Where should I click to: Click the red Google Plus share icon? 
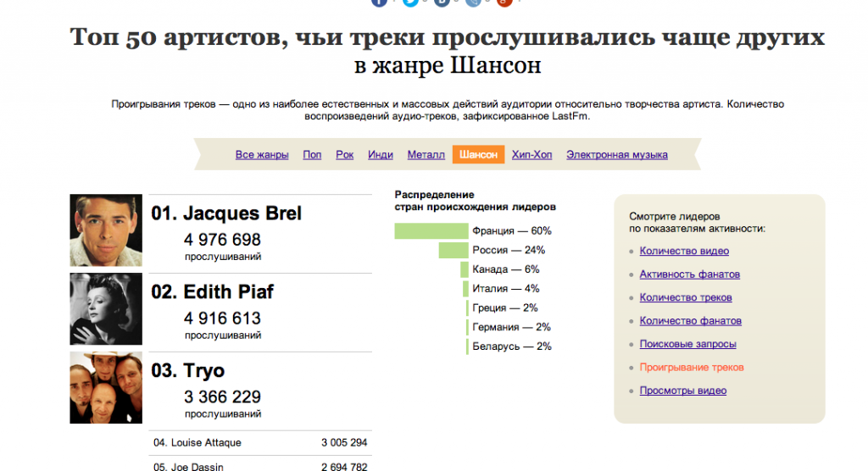504,3
